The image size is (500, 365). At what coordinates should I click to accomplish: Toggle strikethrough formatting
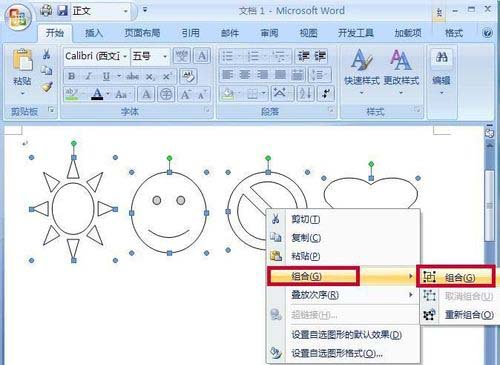(133, 76)
